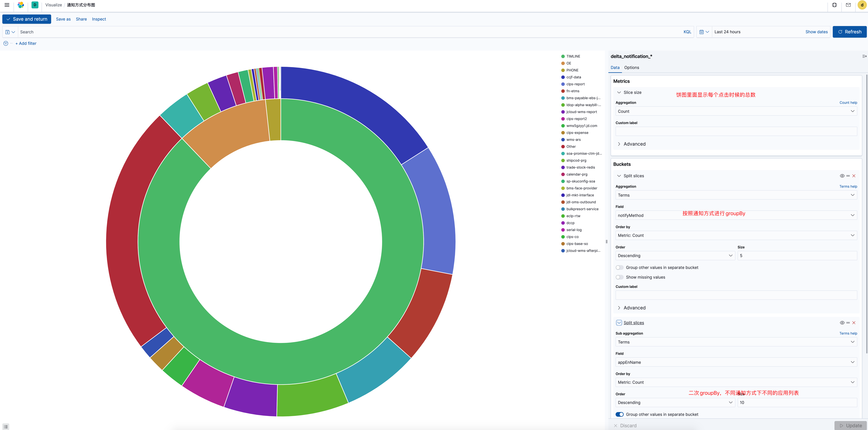Hide the second Split slices aggregation
868x430 pixels.
pyautogui.click(x=842, y=323)
